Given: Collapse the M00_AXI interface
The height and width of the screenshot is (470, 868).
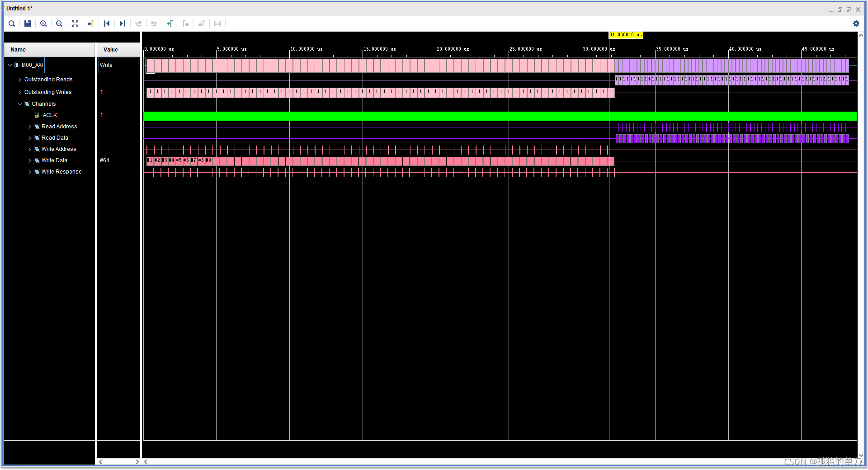Looking at the screenshot, I should 9,65.
